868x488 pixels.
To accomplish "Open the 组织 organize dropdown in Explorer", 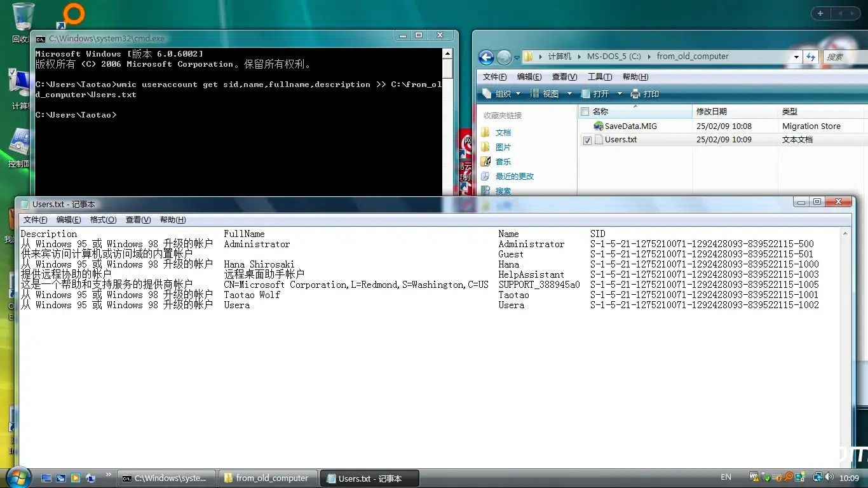I will 502,93.
